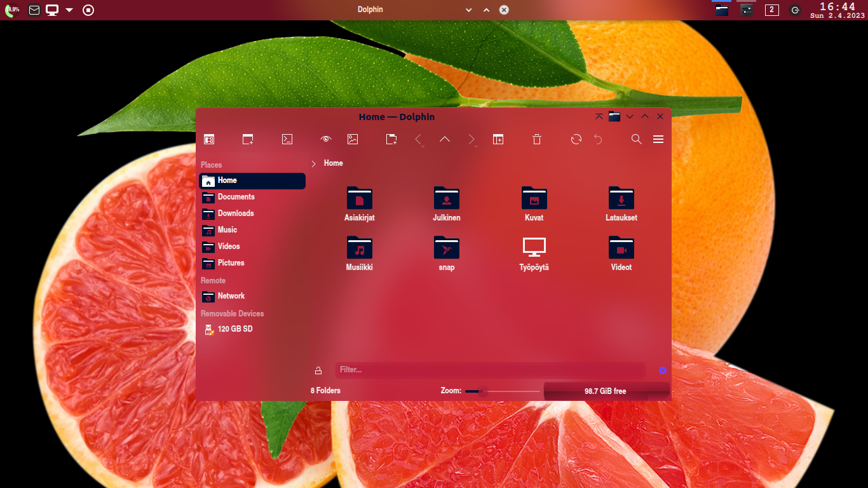Click the undo arrow icon
Viewport: 868px width, 488px height.
point(598,139)
